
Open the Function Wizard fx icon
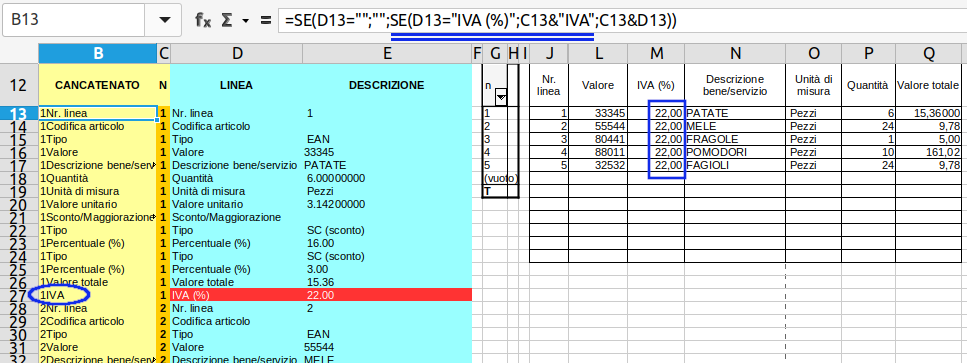click(203, 20)
